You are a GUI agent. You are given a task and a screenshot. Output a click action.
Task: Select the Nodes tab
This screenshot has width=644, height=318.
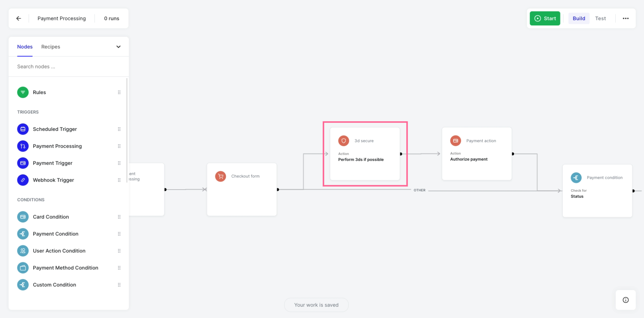(25, 47)
